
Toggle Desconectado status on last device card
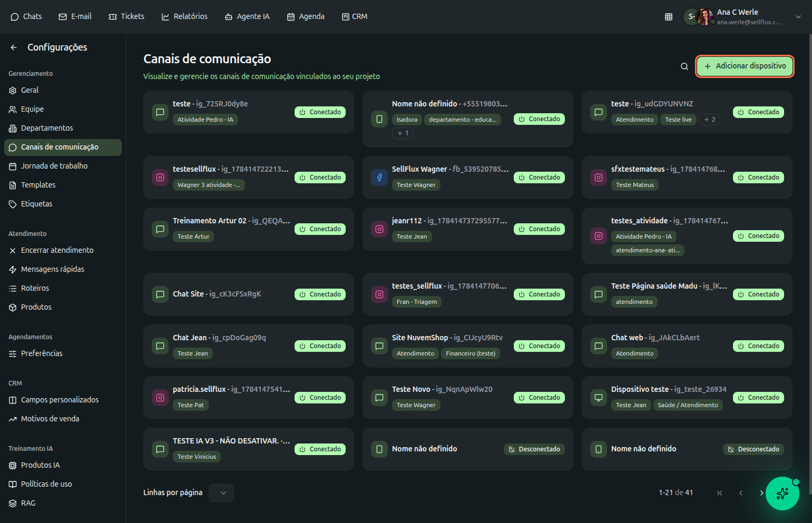(754, 449)
